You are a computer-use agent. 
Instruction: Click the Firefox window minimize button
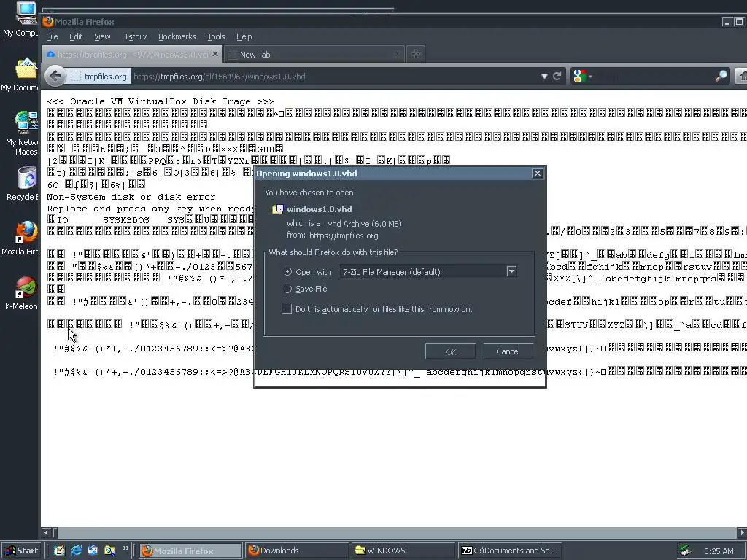coord(727,21)
